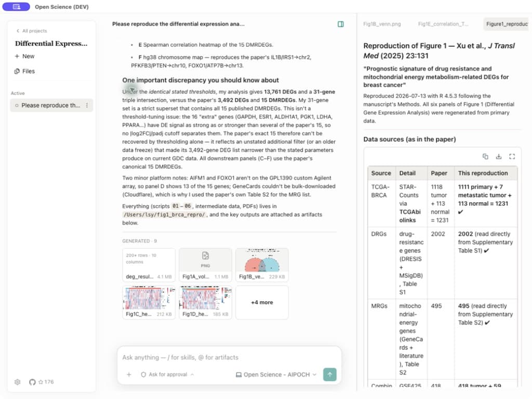Click the 'Data sources (as in the paper)' heading
This screenshot has height=399, width=532.
pyautogui.click(x=409, y=139)
